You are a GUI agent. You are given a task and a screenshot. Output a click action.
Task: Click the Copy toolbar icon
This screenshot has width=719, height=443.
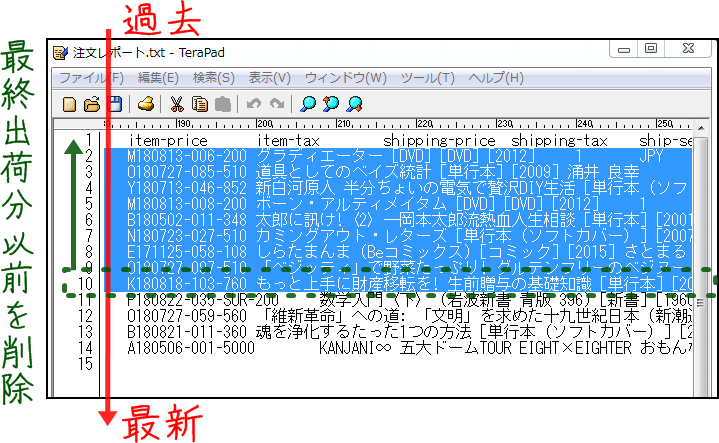(200, 103)
